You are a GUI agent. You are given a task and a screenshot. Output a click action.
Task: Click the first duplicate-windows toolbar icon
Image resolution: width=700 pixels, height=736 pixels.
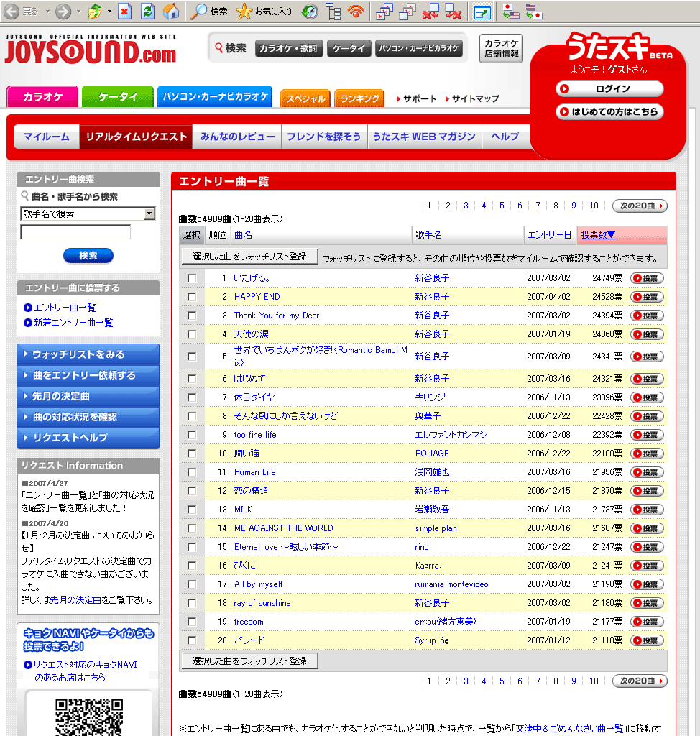click(x=384, y=11)
